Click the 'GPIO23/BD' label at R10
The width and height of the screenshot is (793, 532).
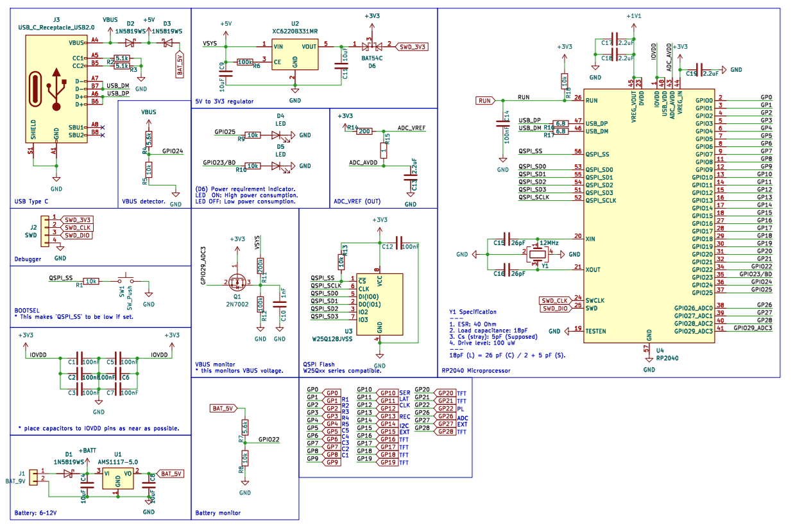click(219, 162)
